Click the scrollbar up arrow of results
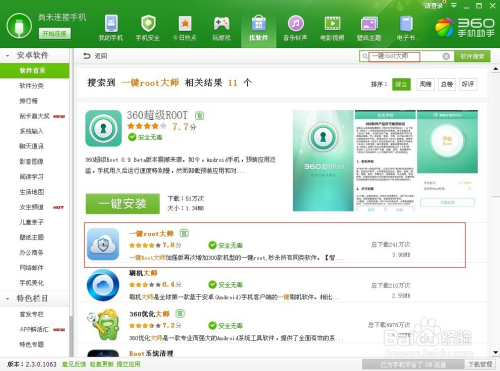This screenshot has width=500, height=371. click(x=495, y=69)
